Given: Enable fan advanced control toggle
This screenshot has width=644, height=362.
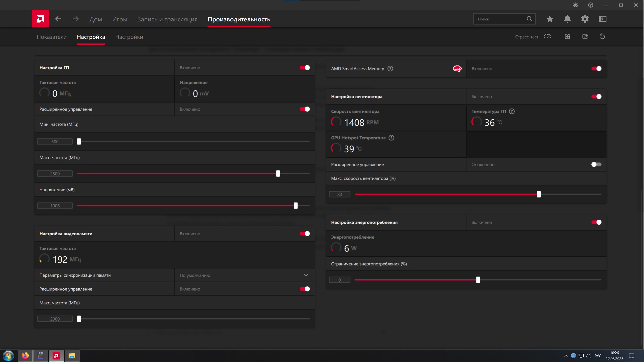Looking at the screenshot, I should point(596,164).
